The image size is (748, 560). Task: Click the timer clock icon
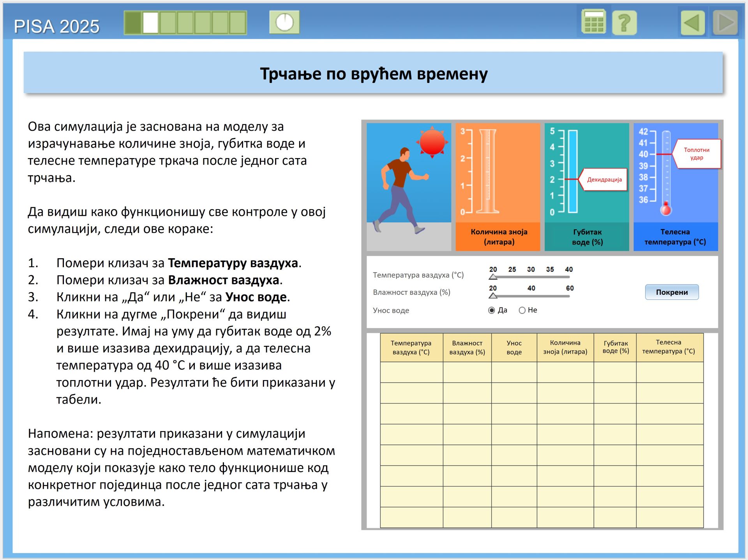(284, 22)
